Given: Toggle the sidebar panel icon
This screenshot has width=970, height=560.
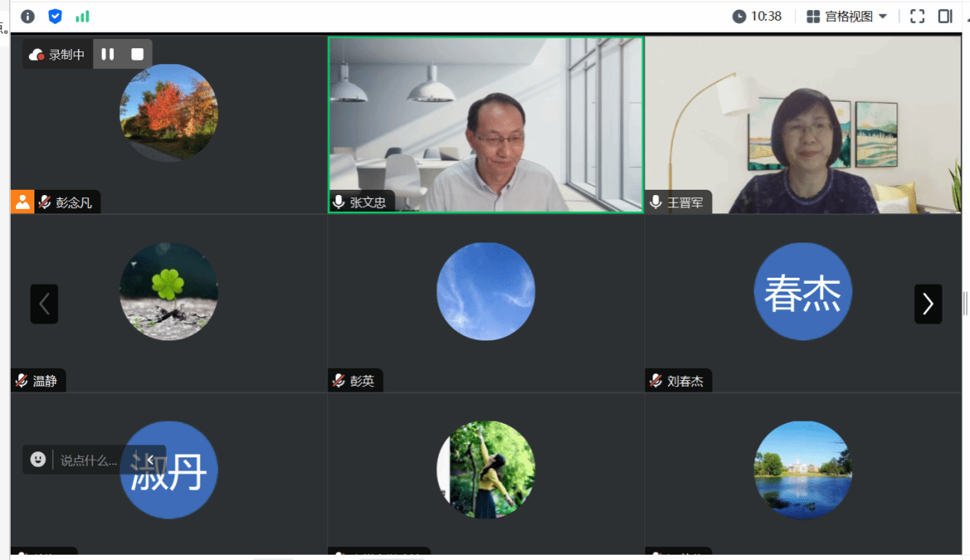Looking at the screenshot, I should pyautogui.click(x=945, y=16).
